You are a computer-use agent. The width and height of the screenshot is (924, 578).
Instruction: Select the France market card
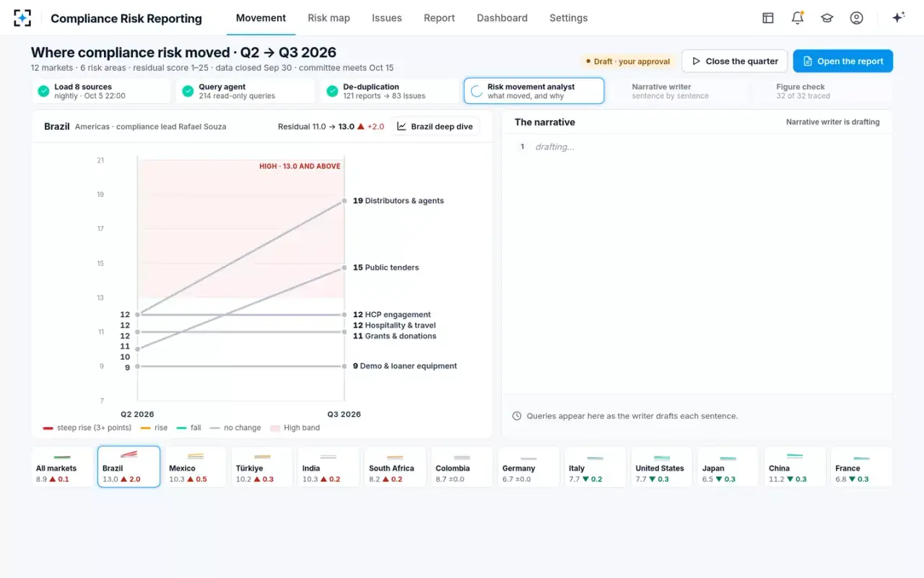point(861,467)
